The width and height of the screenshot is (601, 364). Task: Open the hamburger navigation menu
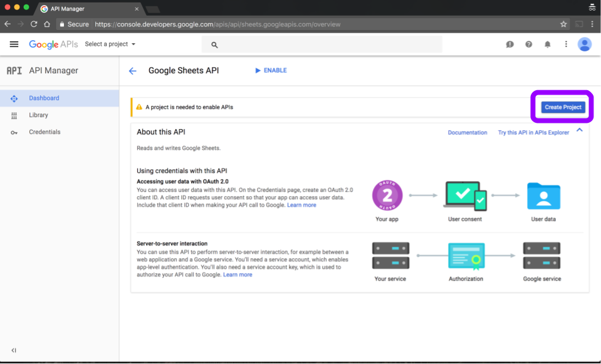[x=14, y=44]
